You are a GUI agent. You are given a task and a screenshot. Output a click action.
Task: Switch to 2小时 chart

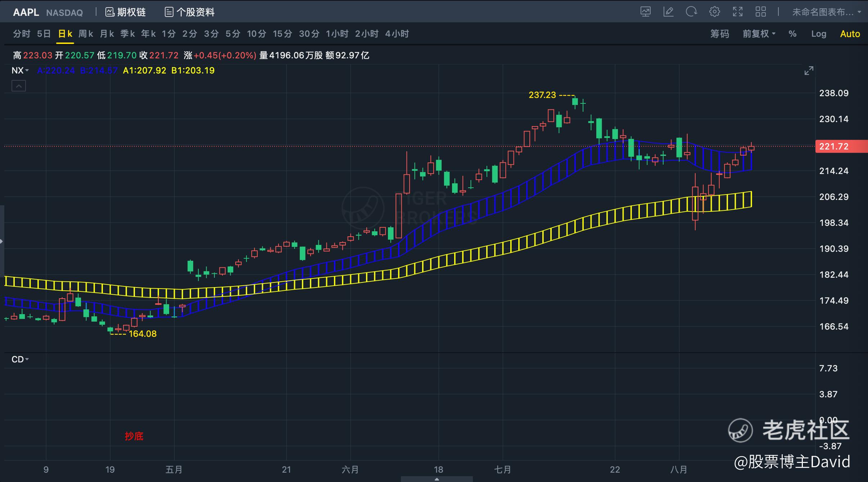click(367, 34)
